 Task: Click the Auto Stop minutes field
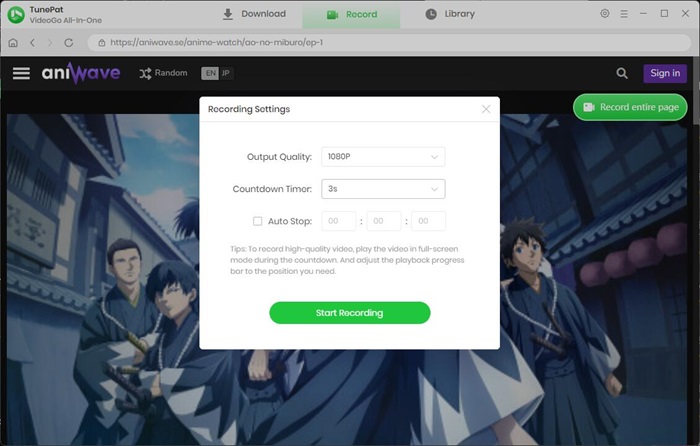(x=383, y=221)
